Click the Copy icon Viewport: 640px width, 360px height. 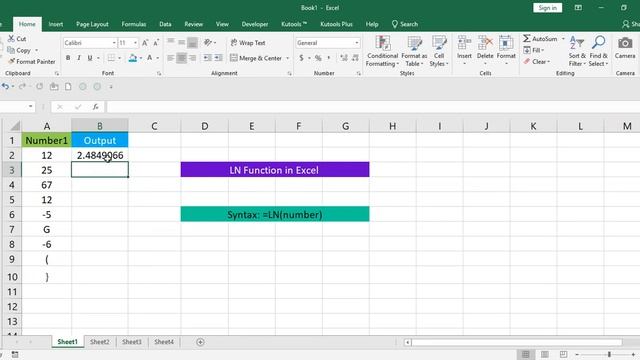click(x=11, y=50)
